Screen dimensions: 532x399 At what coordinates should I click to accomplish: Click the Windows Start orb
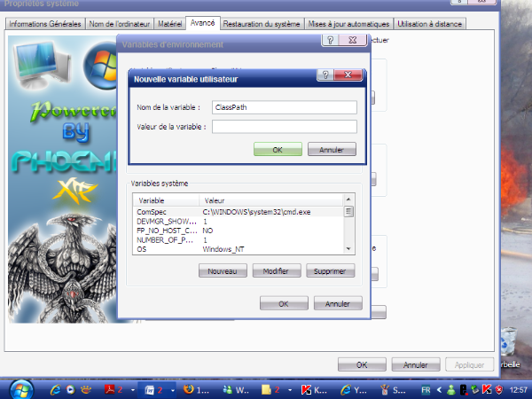[21, 390]
